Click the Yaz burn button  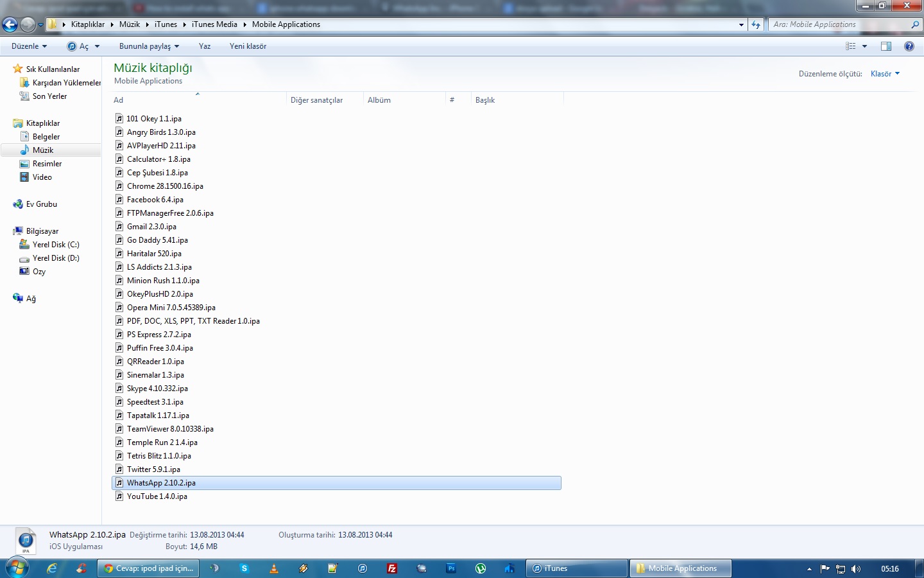pos(205,46)
